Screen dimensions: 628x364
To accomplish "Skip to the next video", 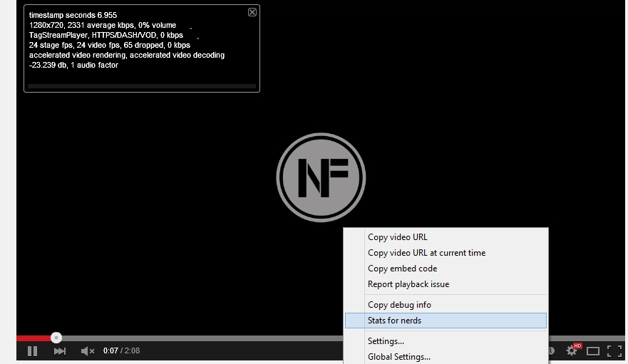I will click(60, 351).
